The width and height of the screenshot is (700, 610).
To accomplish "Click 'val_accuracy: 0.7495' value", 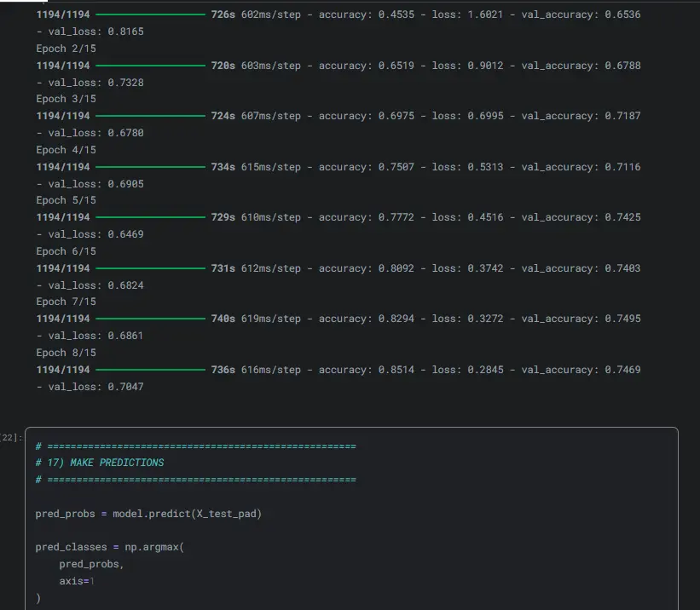I will click(581, 319).
